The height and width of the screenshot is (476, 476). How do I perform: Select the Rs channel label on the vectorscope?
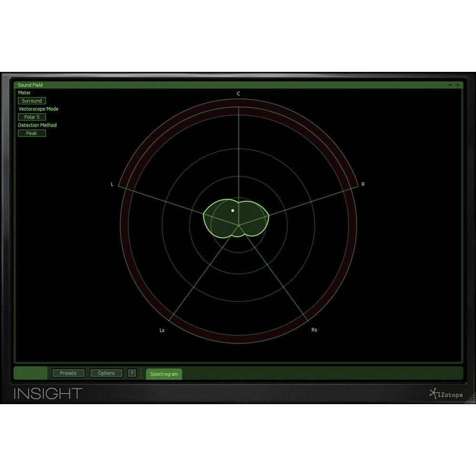pyautogui.click(x=315, y=329)
